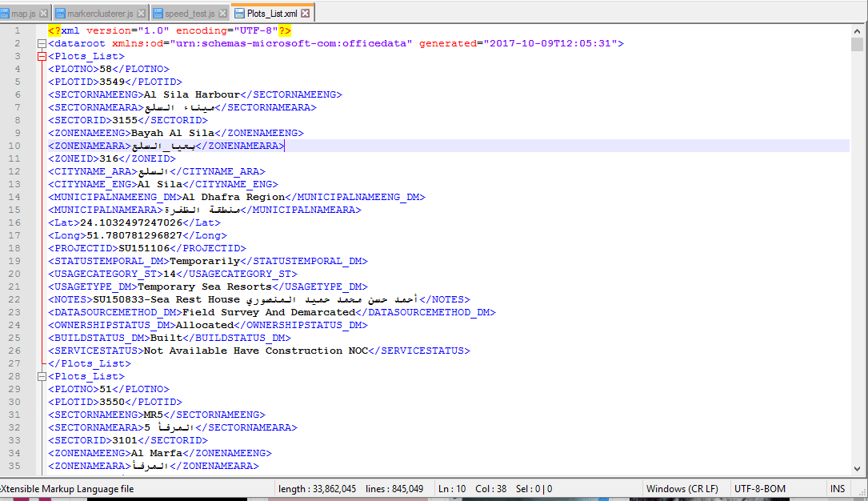Close the speed_test.js tab
Screen dimensions: 868x501
click(x=222, y=14)
